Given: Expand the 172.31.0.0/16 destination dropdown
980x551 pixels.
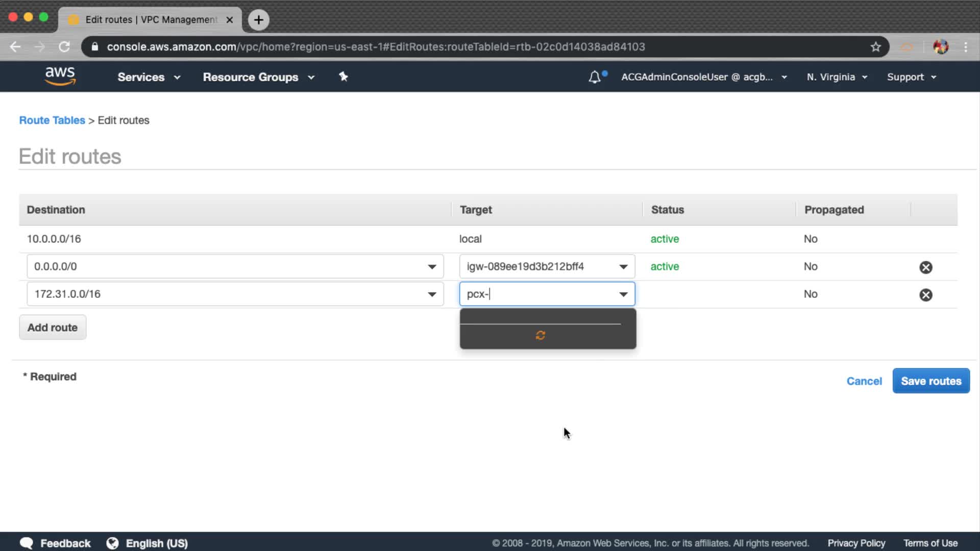Looking at the screenshot, I should (432, 294).
